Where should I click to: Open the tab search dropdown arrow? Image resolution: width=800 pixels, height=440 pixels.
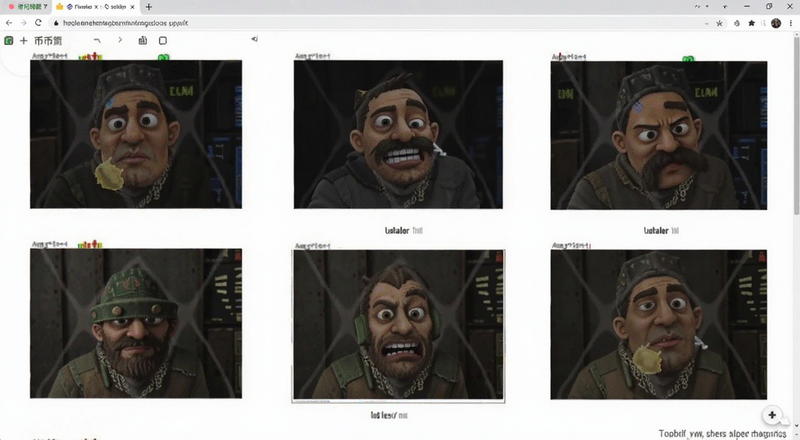tap(725, 7)
